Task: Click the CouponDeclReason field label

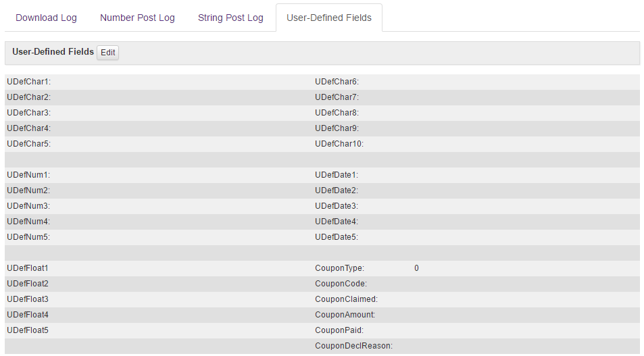Action: 353,346
